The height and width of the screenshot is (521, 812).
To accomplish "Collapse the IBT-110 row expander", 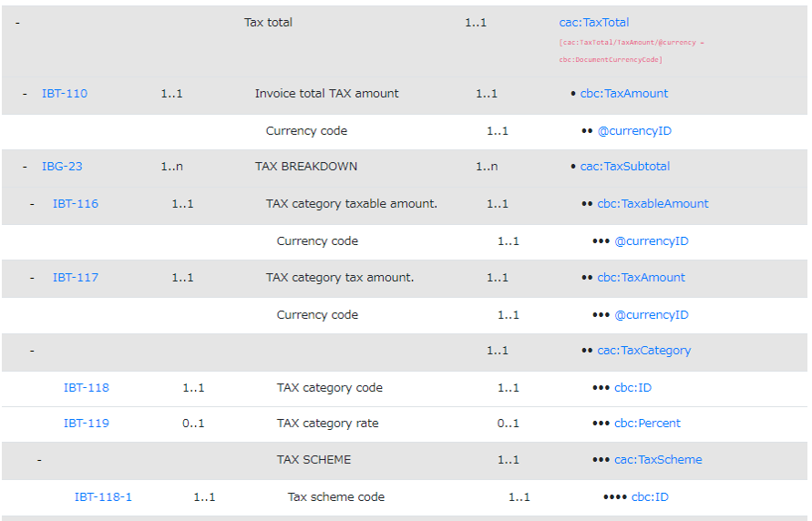I will point(25,94).
